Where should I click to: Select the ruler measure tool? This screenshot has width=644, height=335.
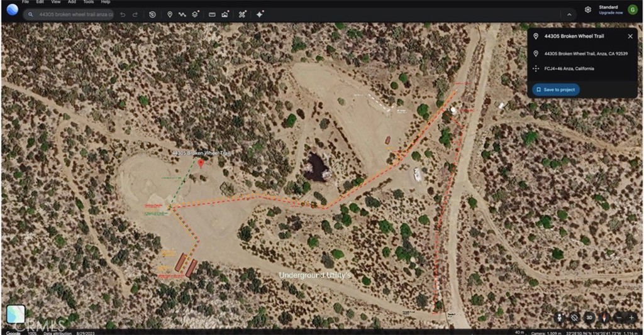(x=212, y=14)
